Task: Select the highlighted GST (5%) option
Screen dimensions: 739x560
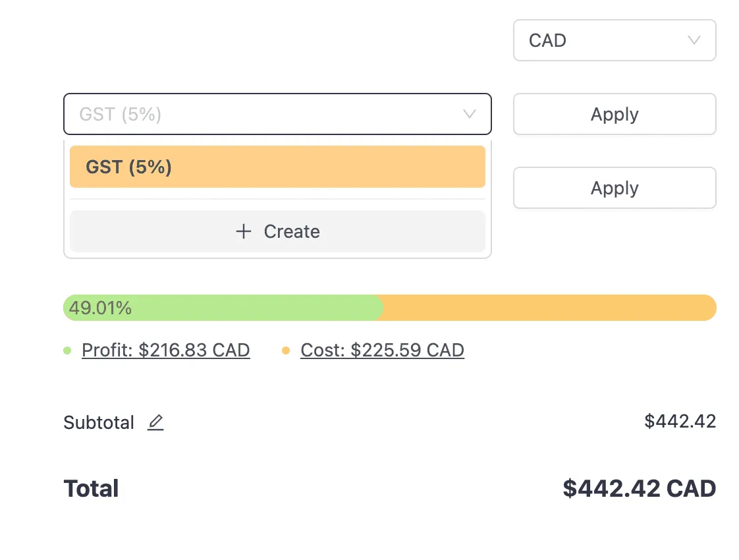Action: (277, 167)
